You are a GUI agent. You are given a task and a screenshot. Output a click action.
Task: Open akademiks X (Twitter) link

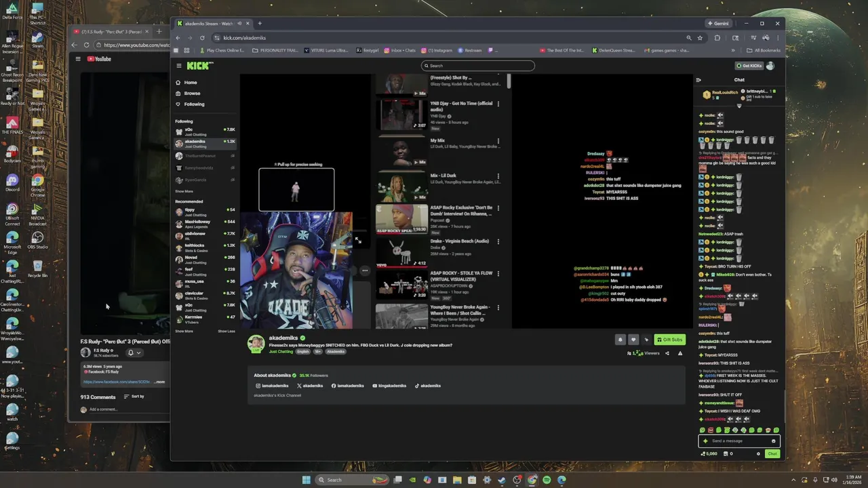tap(310, 386)
